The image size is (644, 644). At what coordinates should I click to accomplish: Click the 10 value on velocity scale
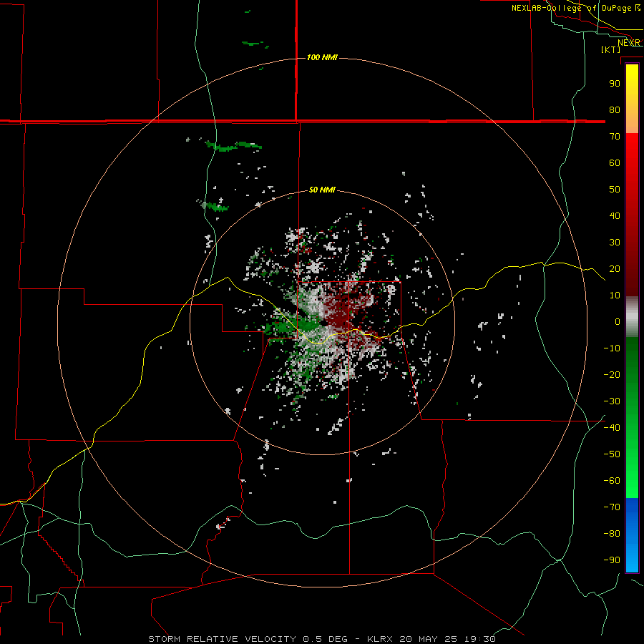coord(615,296)
